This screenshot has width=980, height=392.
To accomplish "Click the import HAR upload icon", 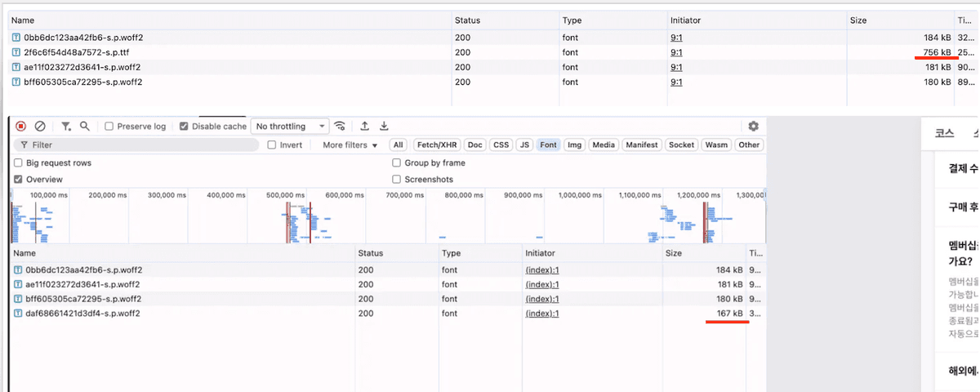I will (365, 127).
